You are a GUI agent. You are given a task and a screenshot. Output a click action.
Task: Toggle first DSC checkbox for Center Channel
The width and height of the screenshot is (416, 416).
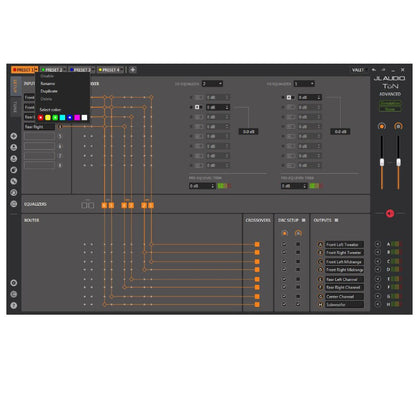284,296
